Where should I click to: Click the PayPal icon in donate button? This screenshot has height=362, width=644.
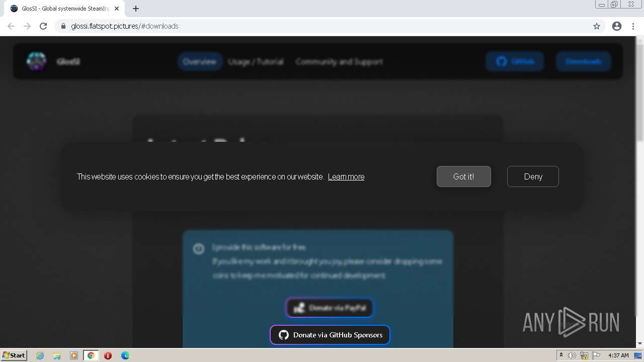[x=299, y=308]
